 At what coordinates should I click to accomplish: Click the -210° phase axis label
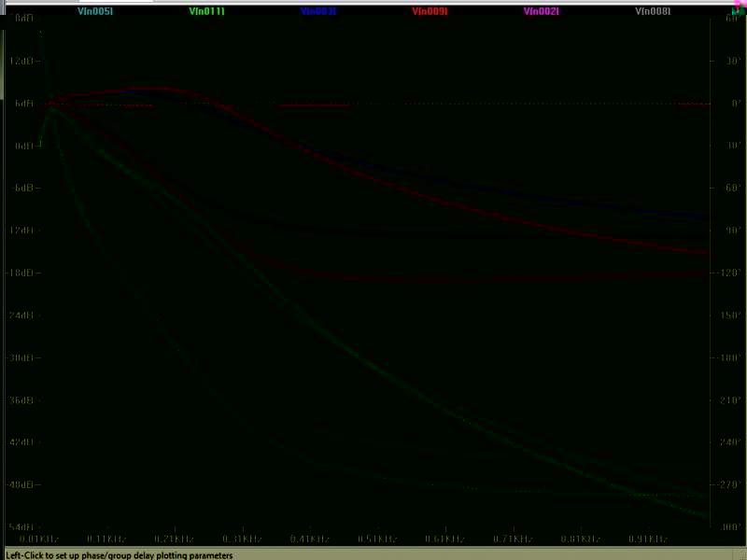(x=730, y=400)
